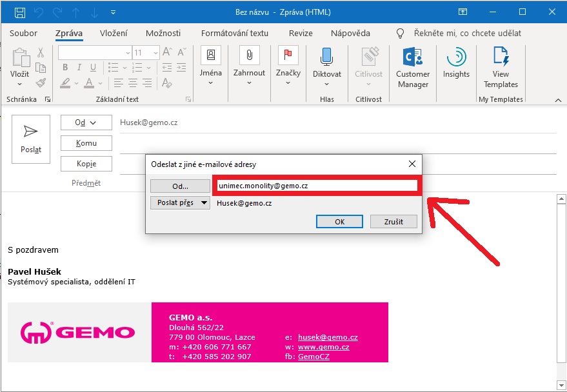Click the Kopie button
567x392 pixels.
click(86, 164)
